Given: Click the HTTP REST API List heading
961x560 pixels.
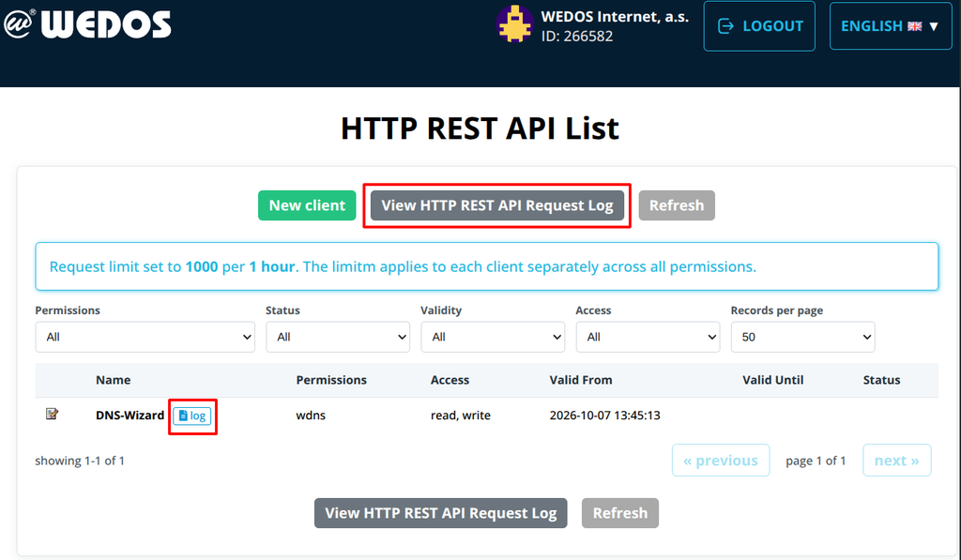Looking at the screenshot, I should click(480, 129).
